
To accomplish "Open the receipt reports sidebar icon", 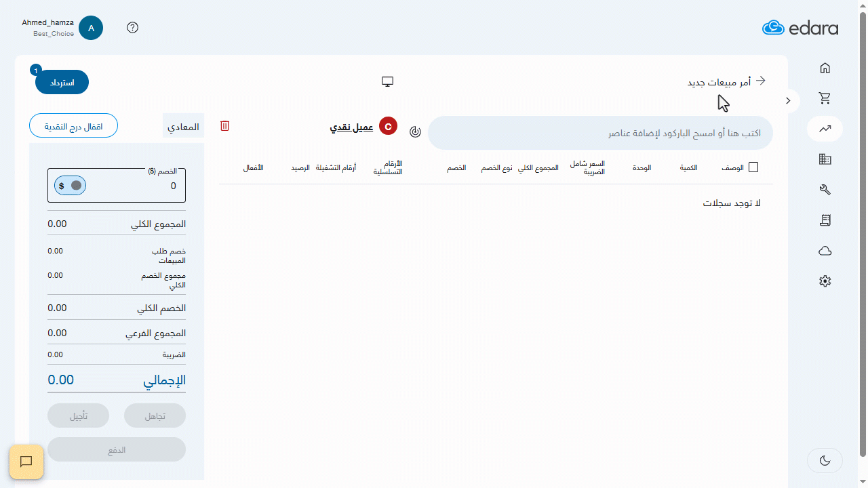I will click(x=825, y=220).
